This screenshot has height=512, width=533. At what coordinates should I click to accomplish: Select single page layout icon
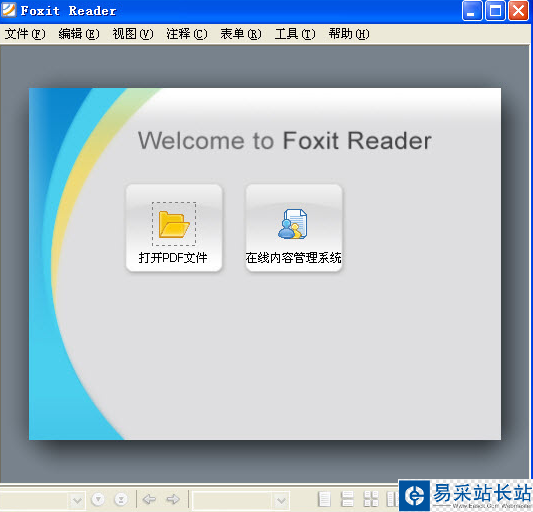pos(324,499)
